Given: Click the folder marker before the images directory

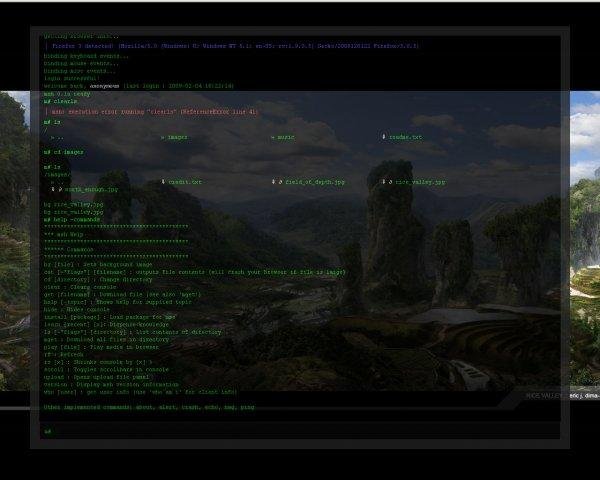Looking at the screenshot, I should pyautogui.click(x=163, y=137).
